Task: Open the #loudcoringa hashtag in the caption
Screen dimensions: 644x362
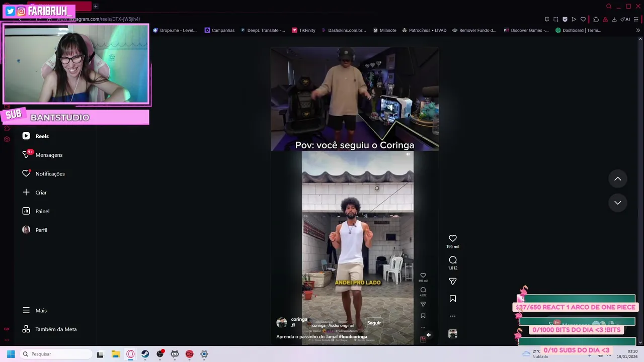Action: coord(353,336)
